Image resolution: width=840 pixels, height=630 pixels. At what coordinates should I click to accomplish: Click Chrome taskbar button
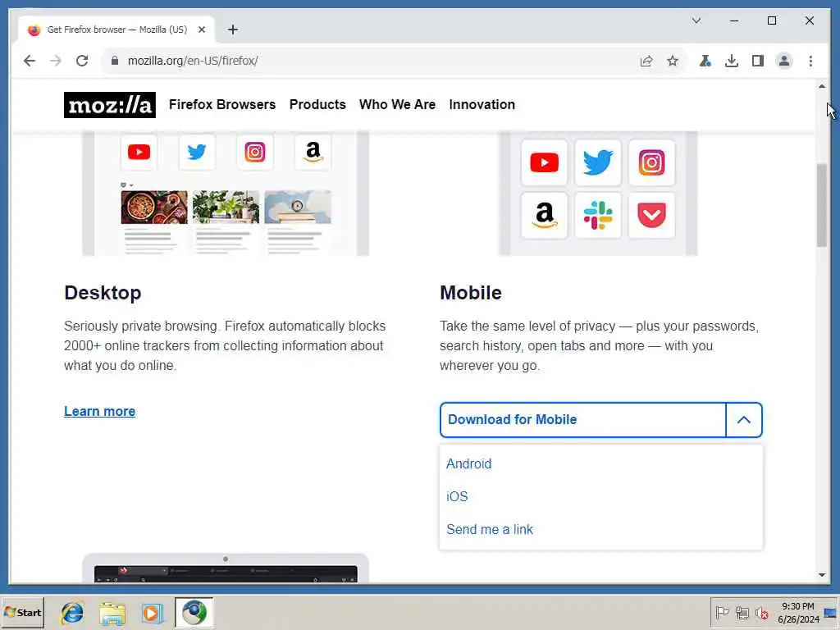point(194,613)
